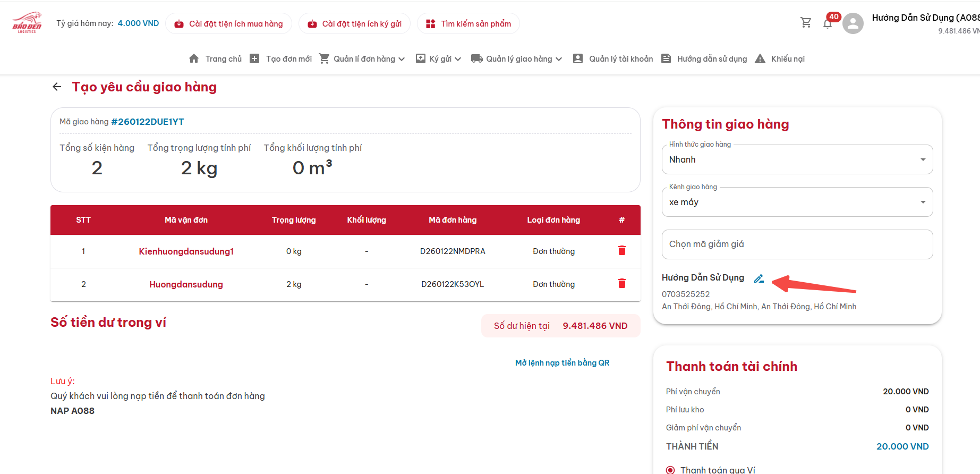This screenshot has width=980, height=474.
Task: Click delivery code #260122DUE1YT
Action: (x=148, y=122)
